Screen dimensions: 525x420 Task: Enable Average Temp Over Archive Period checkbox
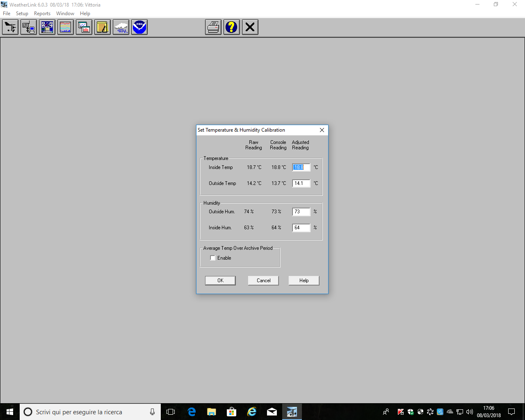point(212,258)
